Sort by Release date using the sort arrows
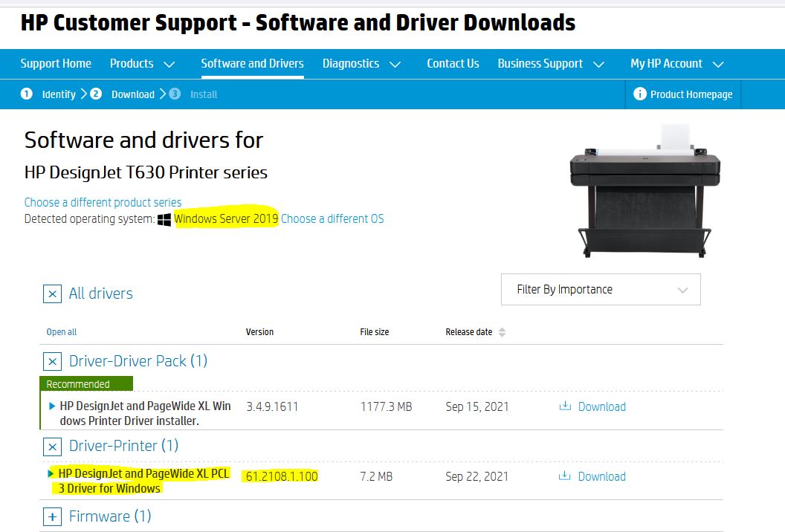 tap(501, 332)
